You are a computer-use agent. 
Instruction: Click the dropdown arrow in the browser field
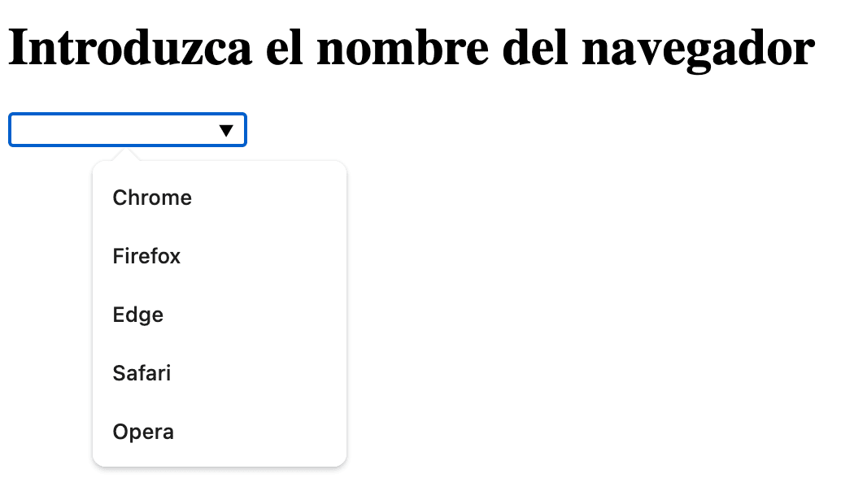pos(227,130)
